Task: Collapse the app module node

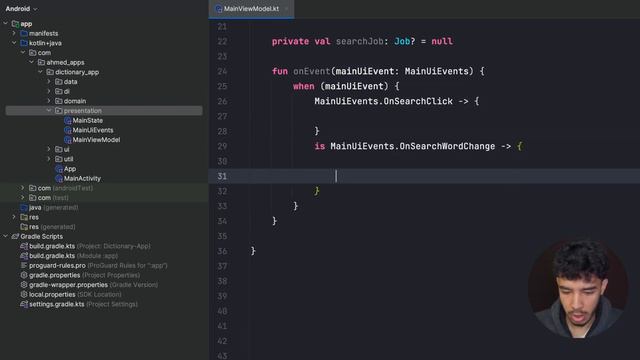Action: coord(6,24)
